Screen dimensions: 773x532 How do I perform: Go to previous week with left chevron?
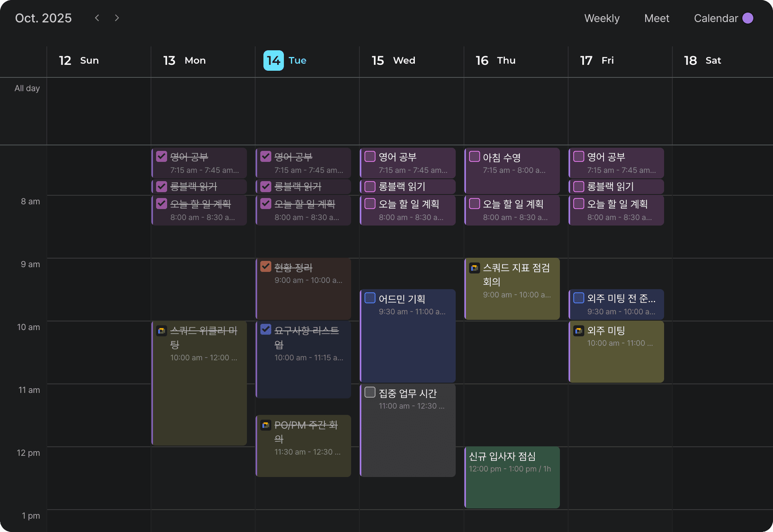tap(97, 18)
